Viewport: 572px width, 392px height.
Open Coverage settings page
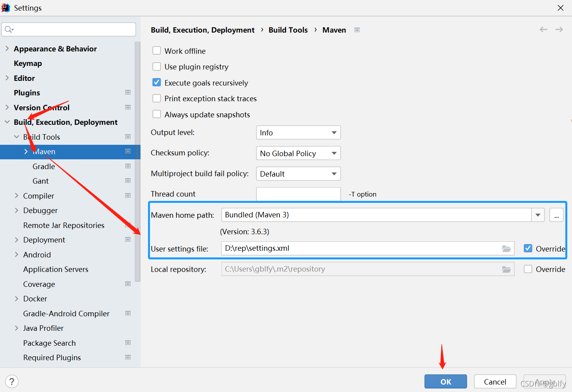tap(39, 284)
